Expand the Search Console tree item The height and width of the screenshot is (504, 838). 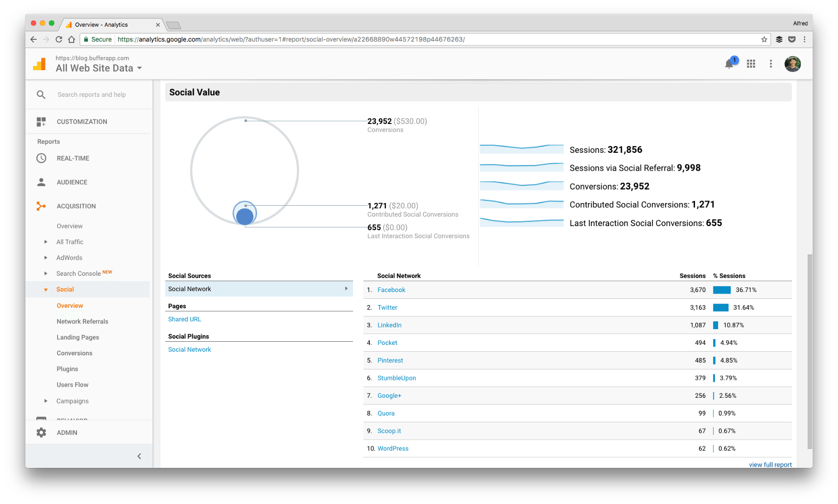(46, 273)
